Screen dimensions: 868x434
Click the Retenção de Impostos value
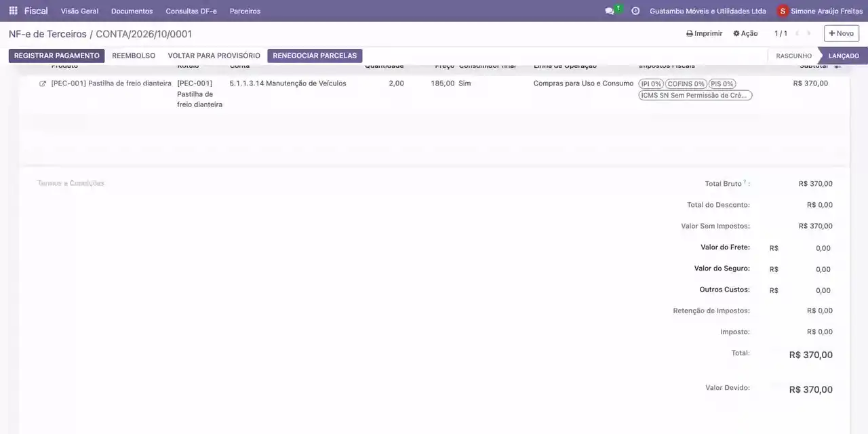click(820, 311)
